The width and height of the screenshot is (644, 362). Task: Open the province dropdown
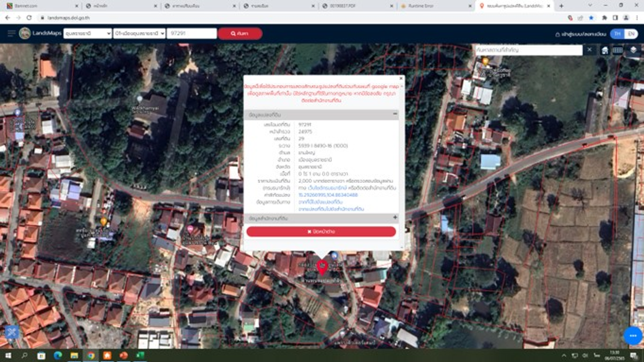pyautogui.click(x=87, y=34)
